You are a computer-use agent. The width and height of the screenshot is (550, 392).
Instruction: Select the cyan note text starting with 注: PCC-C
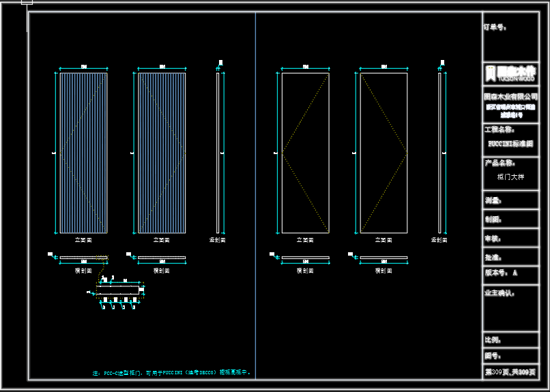pyautogui.click(x=171, y=373)
